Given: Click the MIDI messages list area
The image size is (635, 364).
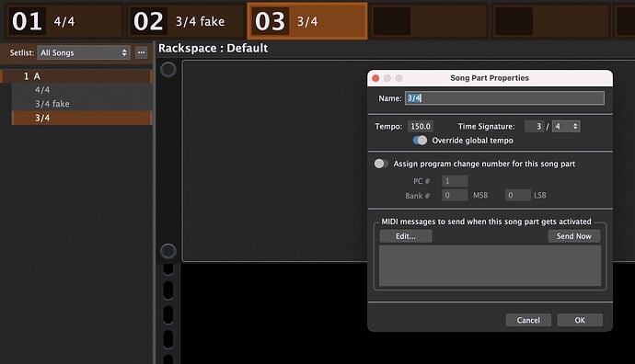Looking at the screenshot, I should [x=490, y=266].
